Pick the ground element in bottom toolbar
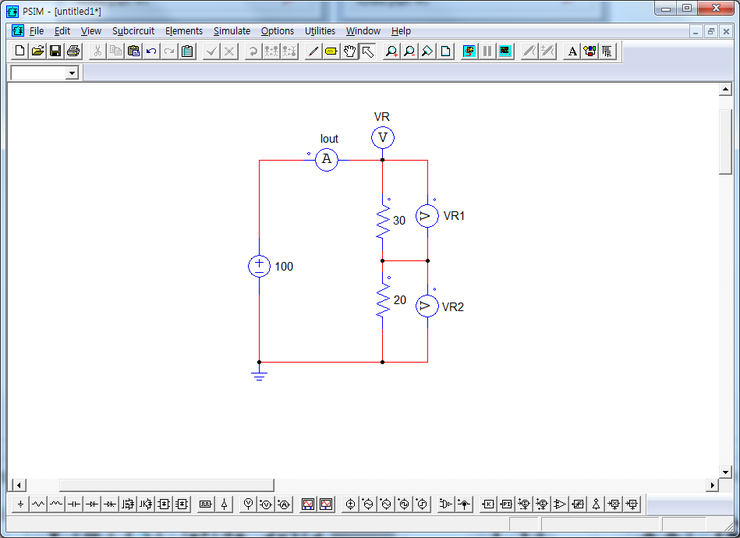The width and height of the screenshot is (740, 538). (x=20, y=504)
